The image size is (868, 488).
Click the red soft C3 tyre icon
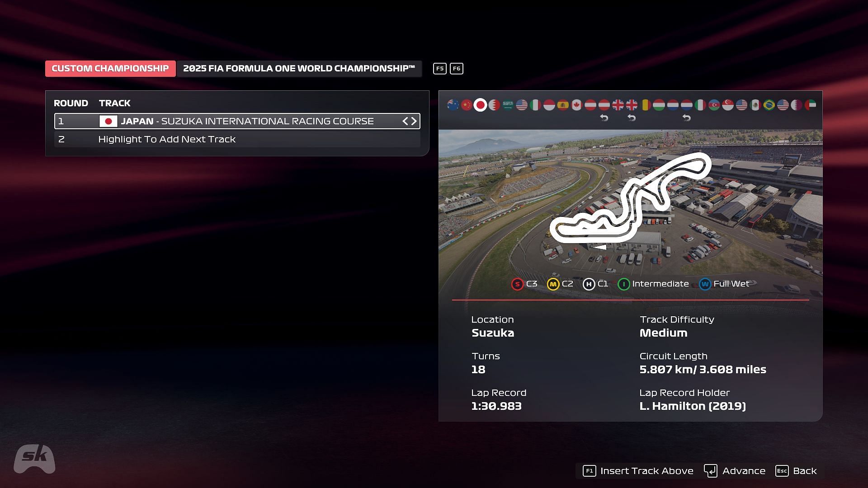517,284
